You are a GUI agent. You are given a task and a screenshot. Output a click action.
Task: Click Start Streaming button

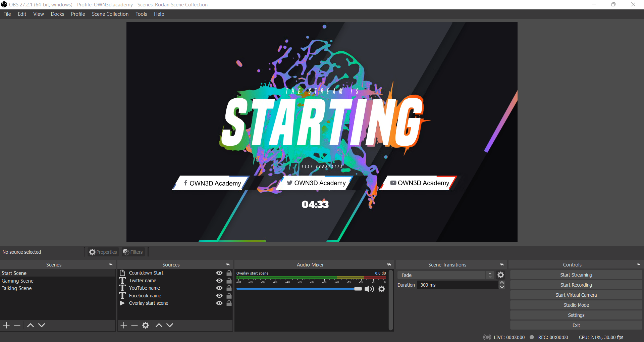coord(576,275)
